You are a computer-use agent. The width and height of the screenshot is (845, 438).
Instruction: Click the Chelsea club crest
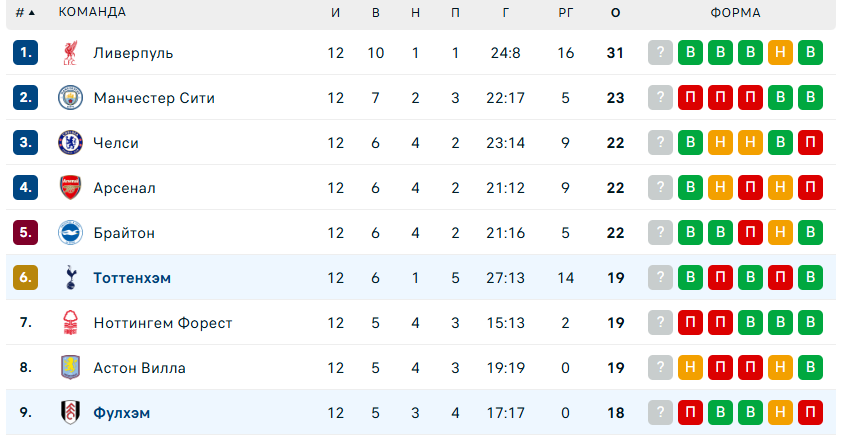(69, 143)
